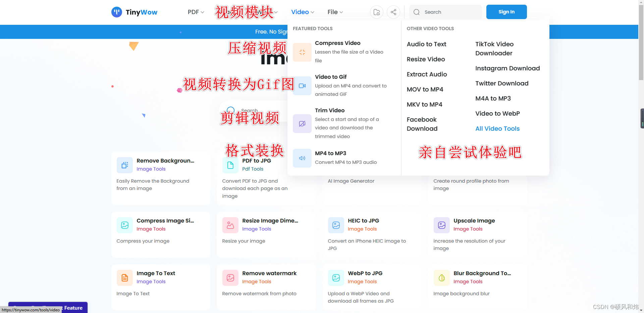Open Remove watermark tool title
This screenshot has height=313, width=644.
pos(269,273)
